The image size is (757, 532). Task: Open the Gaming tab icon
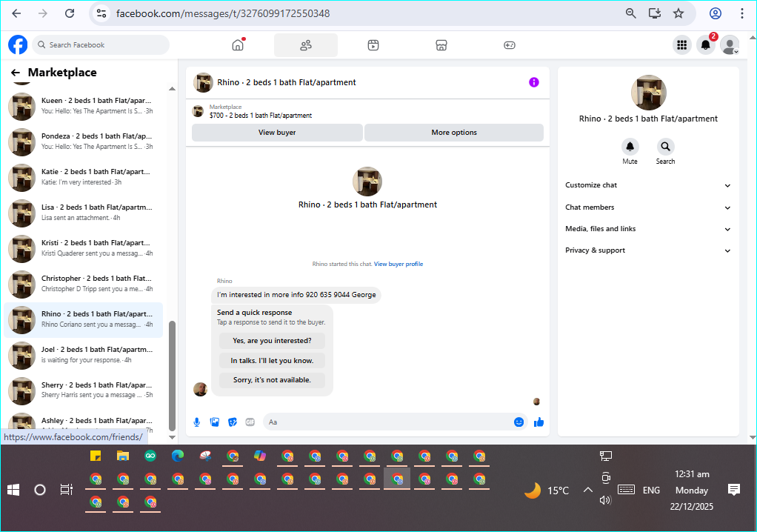coord(510,45)
